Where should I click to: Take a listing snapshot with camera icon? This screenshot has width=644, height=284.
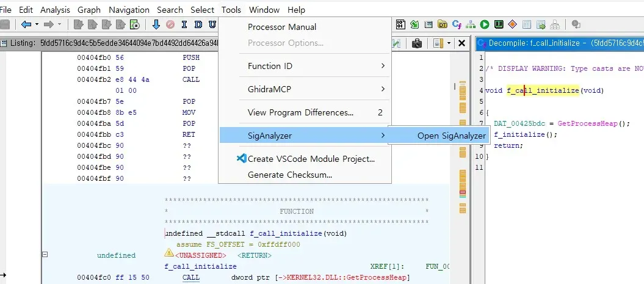(417, 43)
